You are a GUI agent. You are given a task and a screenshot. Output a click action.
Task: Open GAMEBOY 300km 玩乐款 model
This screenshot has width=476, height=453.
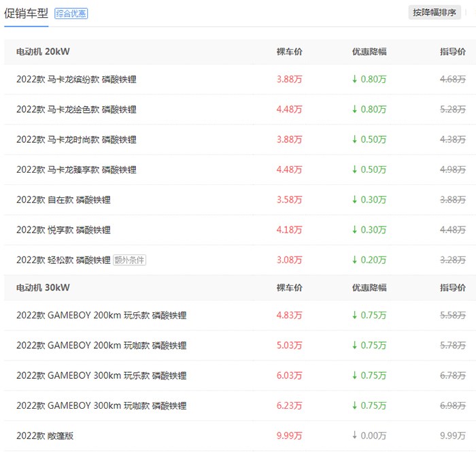[101, 375]
